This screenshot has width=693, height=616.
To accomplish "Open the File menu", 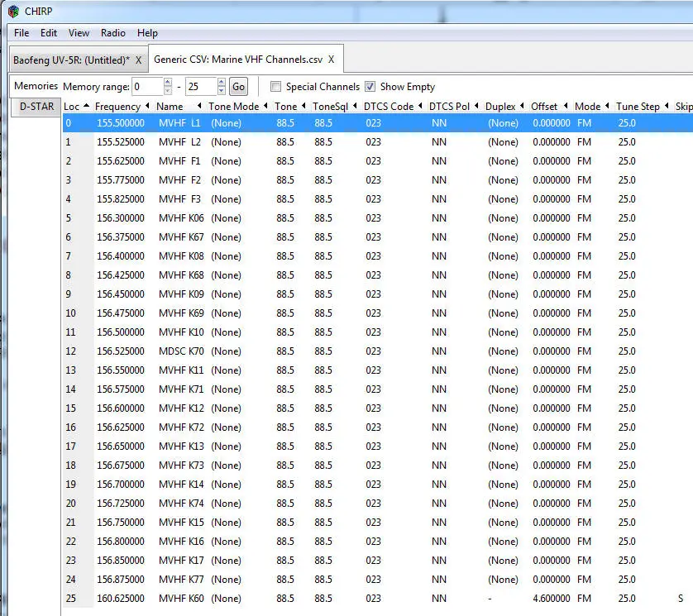I will 22,33.
